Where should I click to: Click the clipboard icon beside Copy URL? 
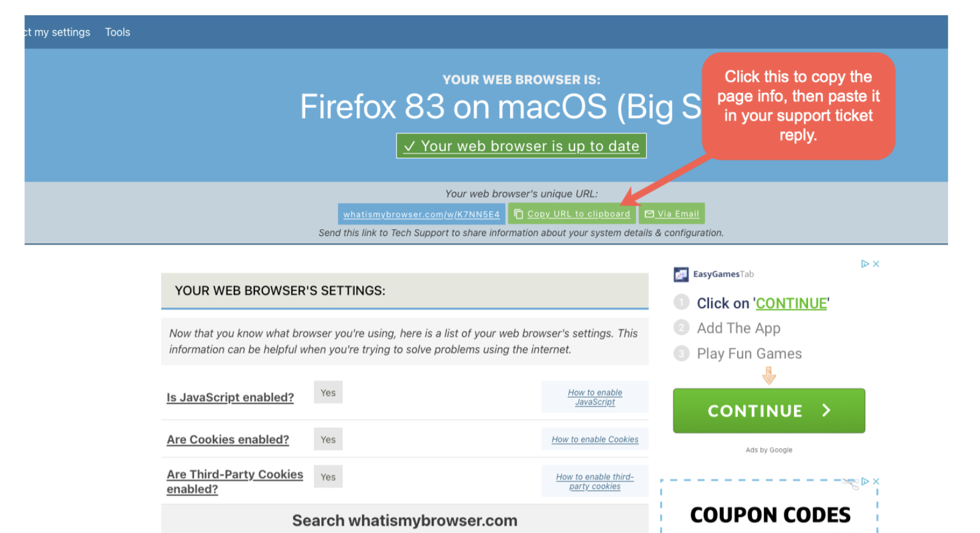tap(519, 214)
